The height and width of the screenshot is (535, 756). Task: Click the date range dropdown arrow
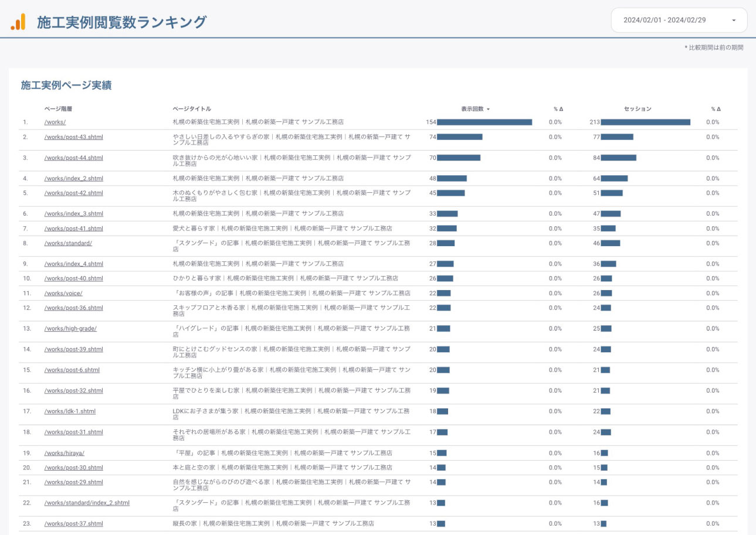(x=734, y=21)
